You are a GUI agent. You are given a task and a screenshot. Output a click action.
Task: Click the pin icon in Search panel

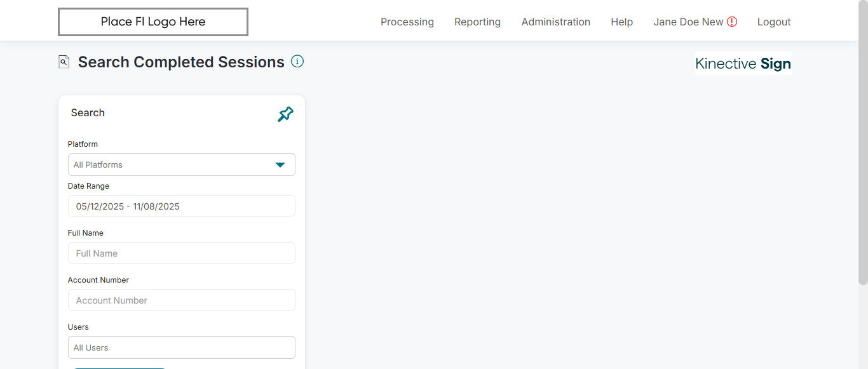(x=285, y=114)
